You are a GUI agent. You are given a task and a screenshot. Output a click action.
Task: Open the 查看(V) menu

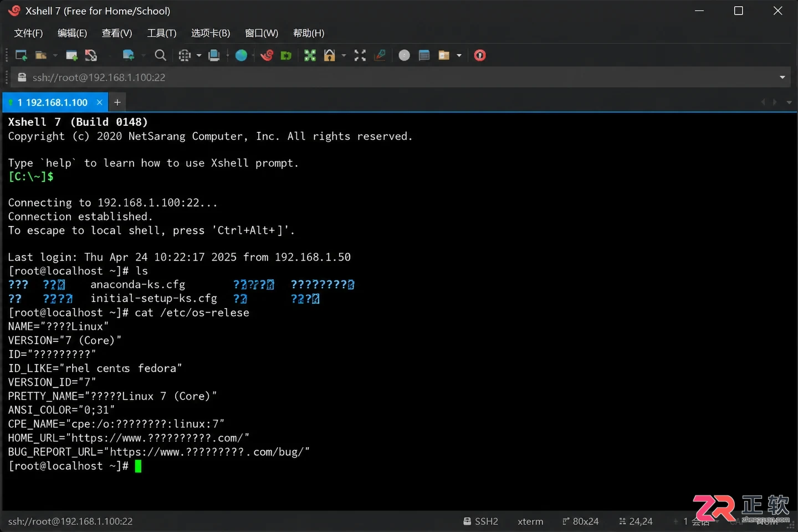[117, 33]
